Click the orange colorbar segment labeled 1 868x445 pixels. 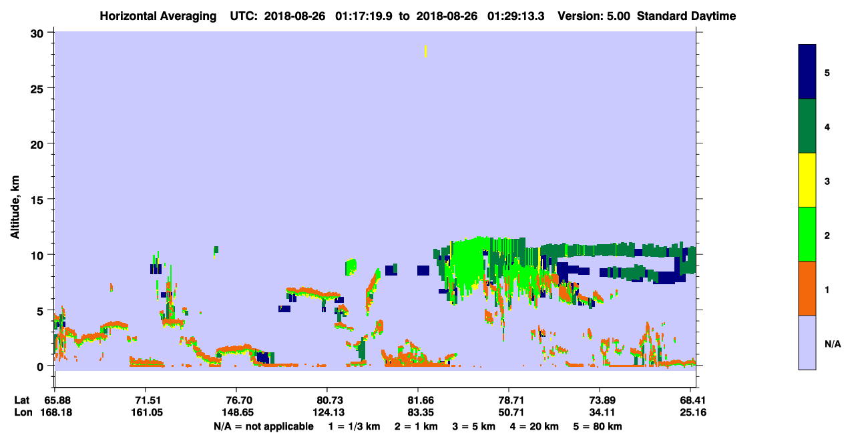[807, 288]
